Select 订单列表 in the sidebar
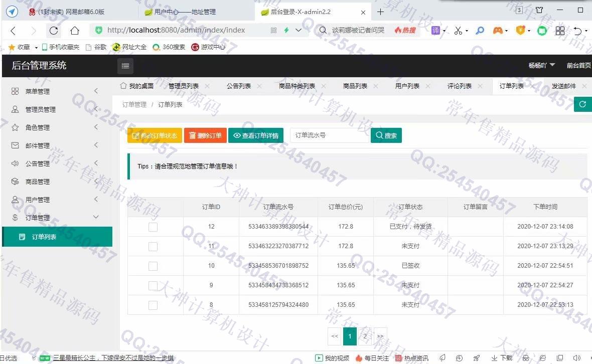 click(x=57, y=237)
